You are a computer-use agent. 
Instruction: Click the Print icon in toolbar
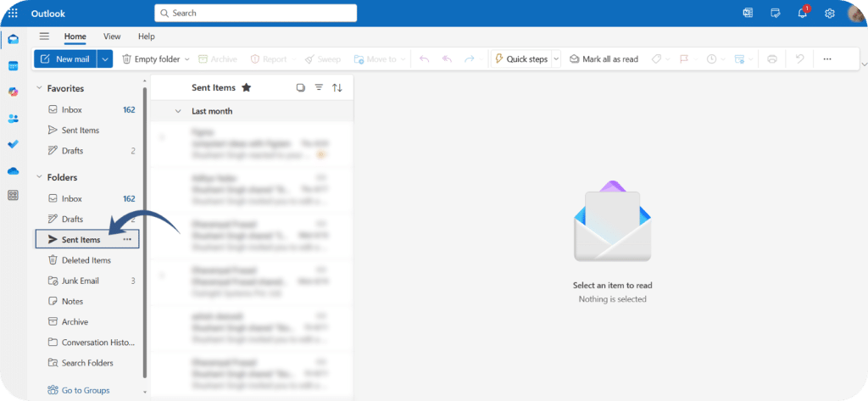tap(772, 59)
